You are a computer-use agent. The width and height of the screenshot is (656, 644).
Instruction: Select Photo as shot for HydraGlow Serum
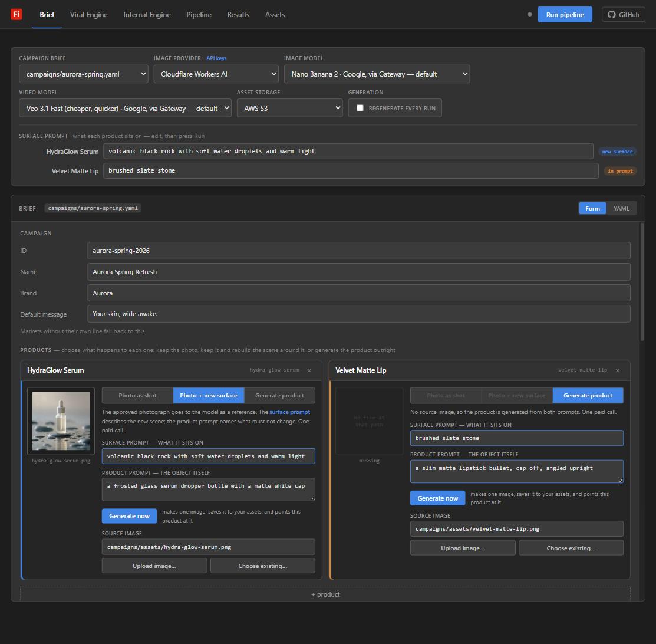[138, 395]
